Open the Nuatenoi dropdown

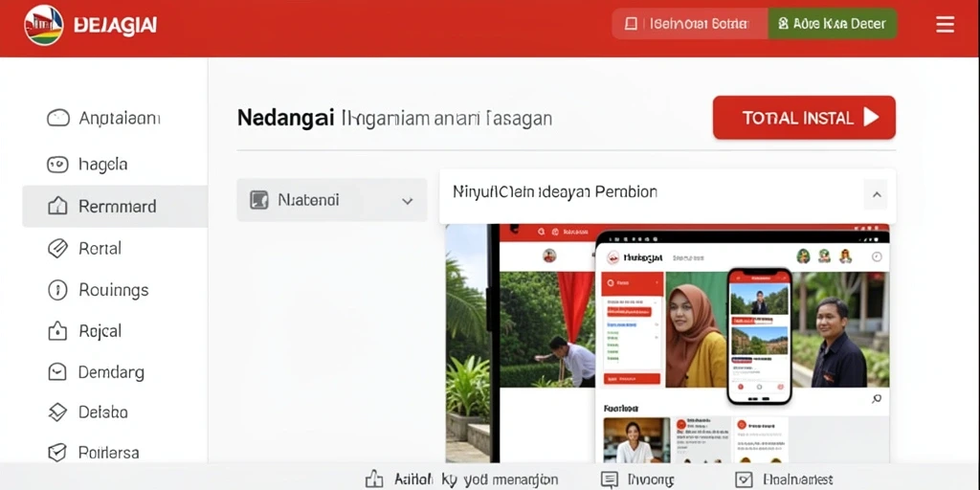point(332,200)
